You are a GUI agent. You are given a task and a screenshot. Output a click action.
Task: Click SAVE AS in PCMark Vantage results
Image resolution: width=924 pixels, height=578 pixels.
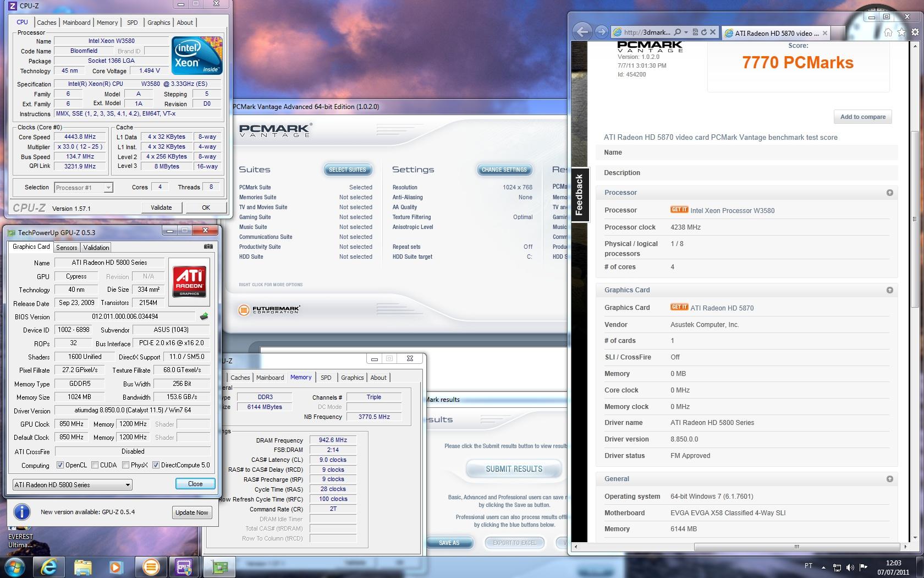pyautogui.click(x=449, y=543)
